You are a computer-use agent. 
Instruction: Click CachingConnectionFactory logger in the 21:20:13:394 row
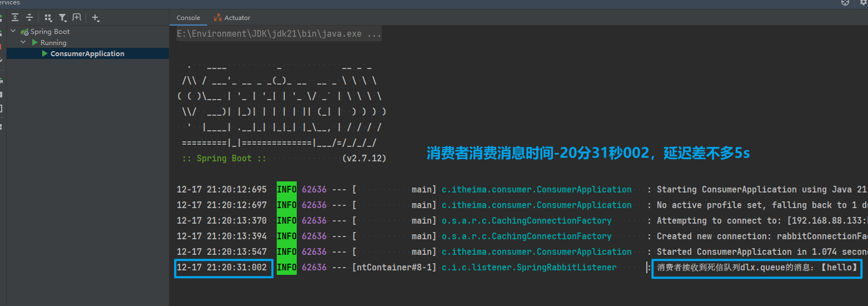pyautogui.click(x=527, y=236)
